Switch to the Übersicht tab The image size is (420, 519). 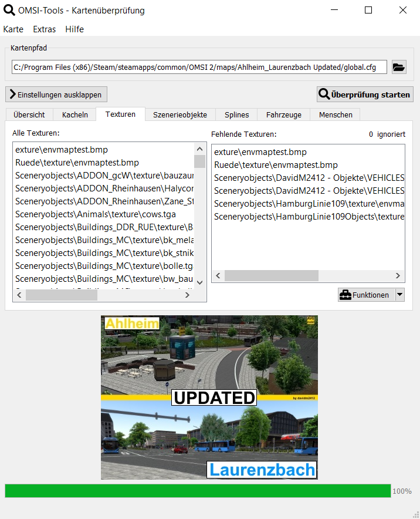(x=29, y=115)
